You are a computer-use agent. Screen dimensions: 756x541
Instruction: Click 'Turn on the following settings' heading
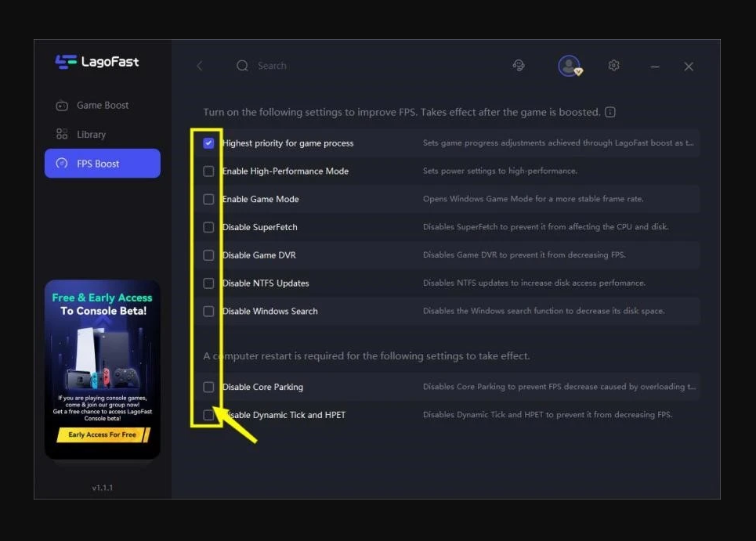(402, 112)
